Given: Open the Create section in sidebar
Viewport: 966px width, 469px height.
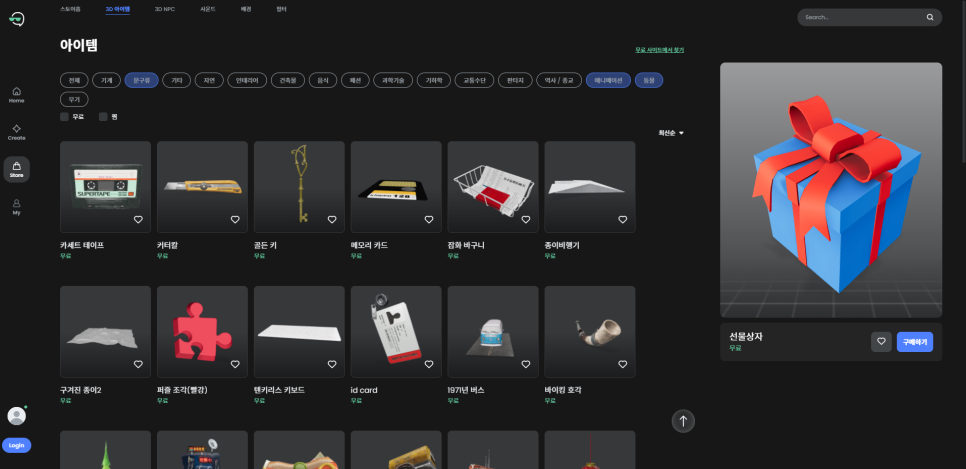Looking at the screenshot, I should [x=17, y=132].
